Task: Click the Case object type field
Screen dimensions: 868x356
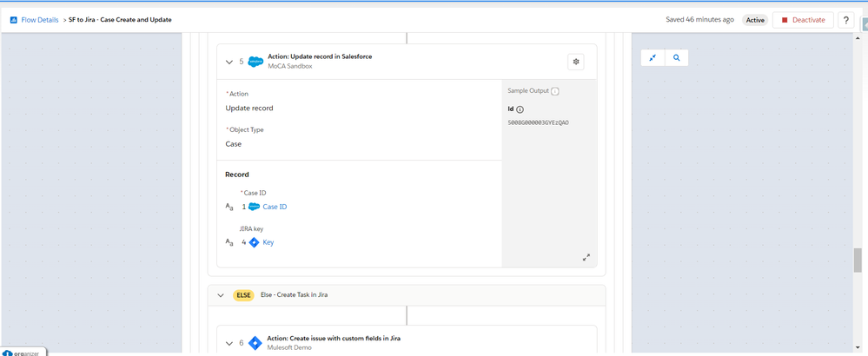Action: pyautogui.click(x=234, y=144)
